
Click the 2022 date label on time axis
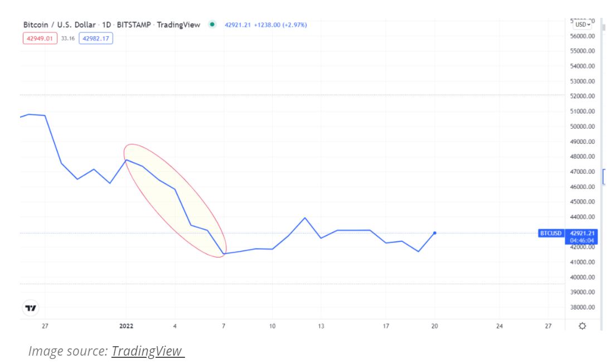click(x=126, y=326)
